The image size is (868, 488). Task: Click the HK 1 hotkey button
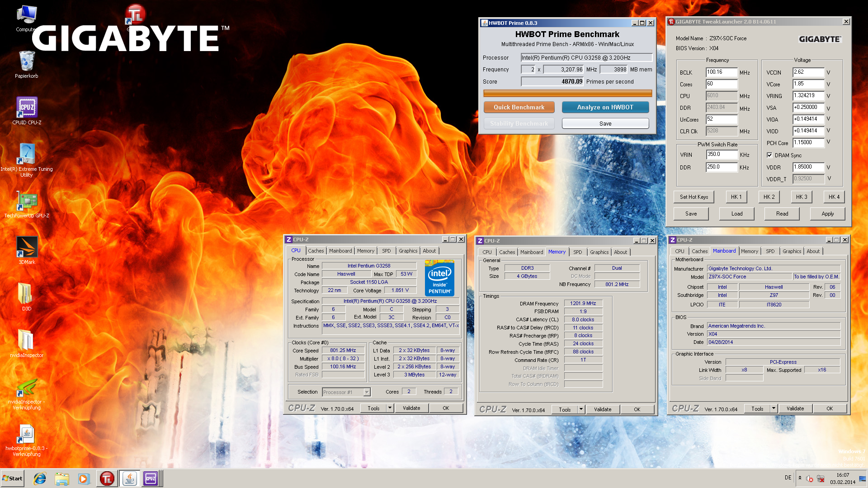tap(736, 197)
